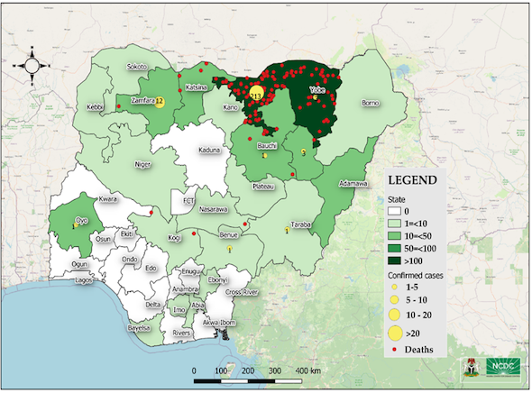532x393 pixels.
Task: Click the Ondo state label
Action: tap(130, 260)
